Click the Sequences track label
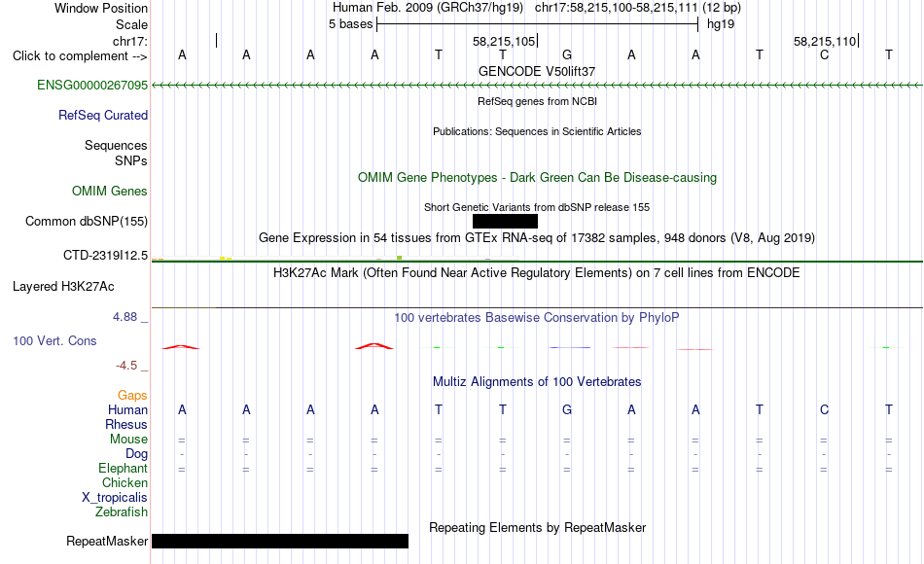Screen dimensions: 924x564 tap(116, 146)
